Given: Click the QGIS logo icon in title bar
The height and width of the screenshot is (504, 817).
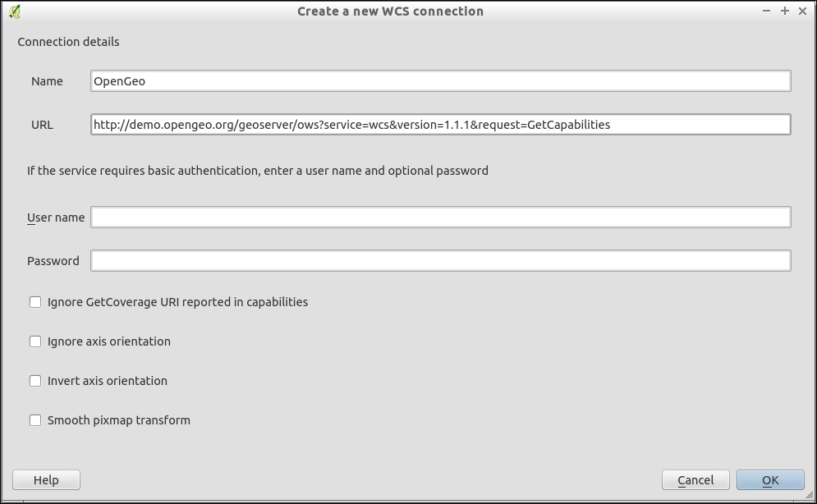Looking at the screenshot, I should [x=14, y=11].
